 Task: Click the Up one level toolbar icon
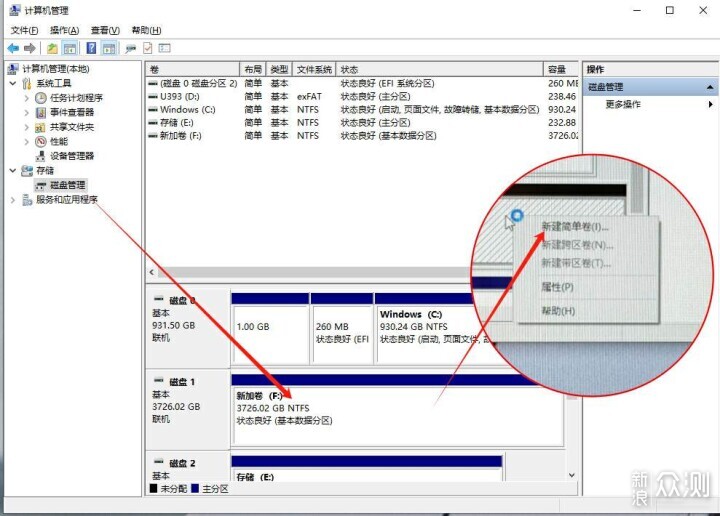pos(52,48)
